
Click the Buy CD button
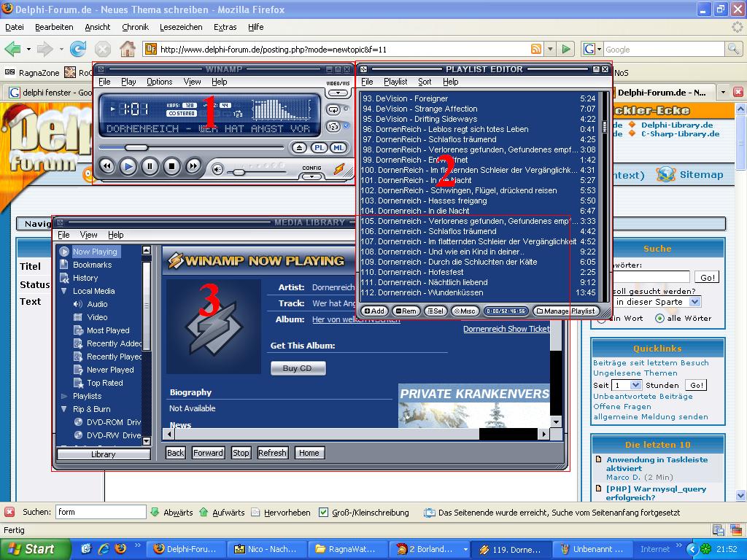[297, 368]
